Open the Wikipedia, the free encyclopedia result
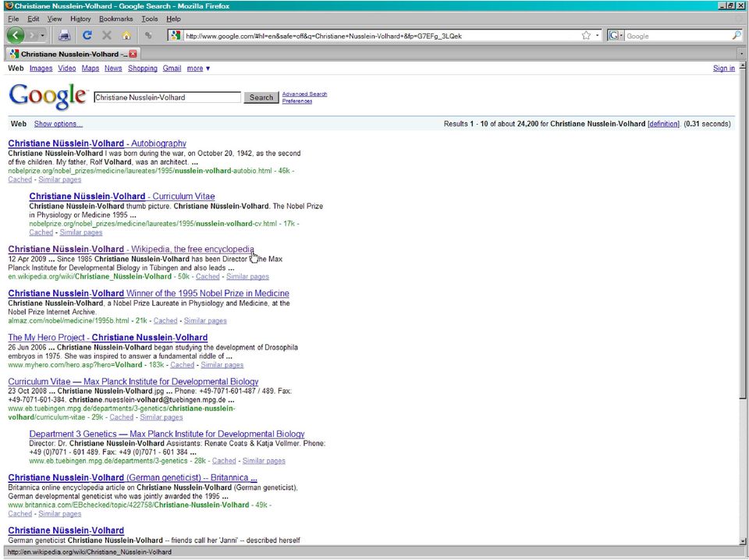Screen dimensions: 749x560 click(131, 250)
